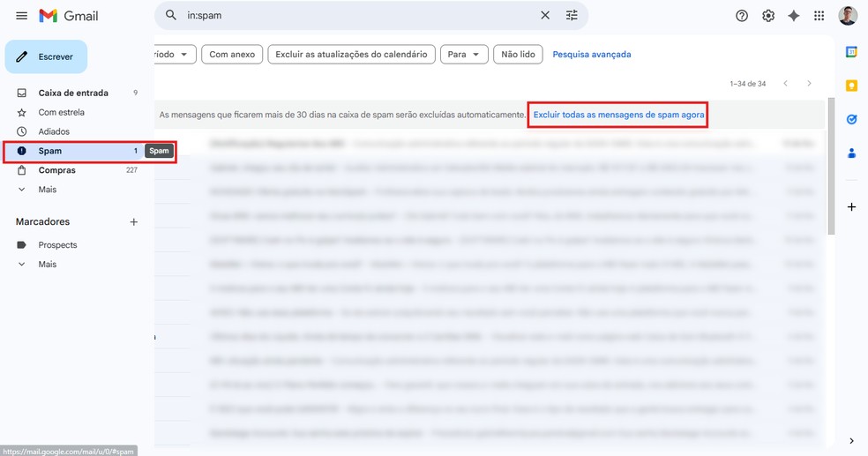Go to older messages page arrow
This screenshot has width=868, height=456.
pos(809,84)
